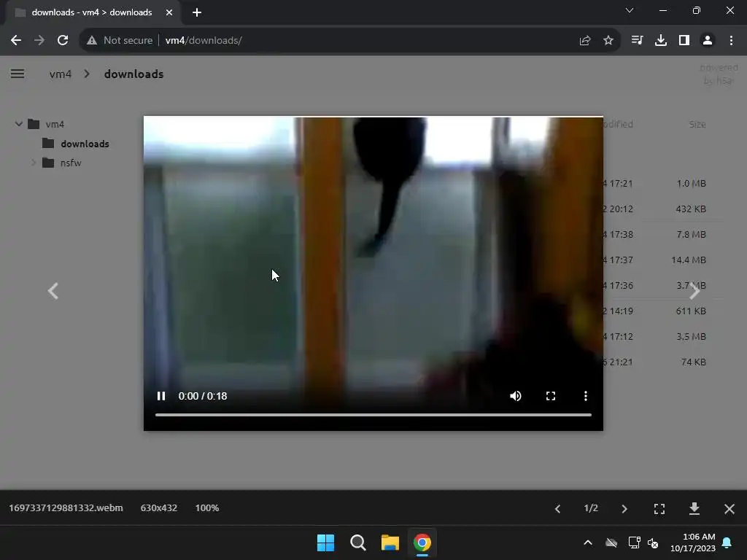The height and width of the screenshot is (560, 747).
Task: Click the 1.0 MB size cell
Action: 692,183
